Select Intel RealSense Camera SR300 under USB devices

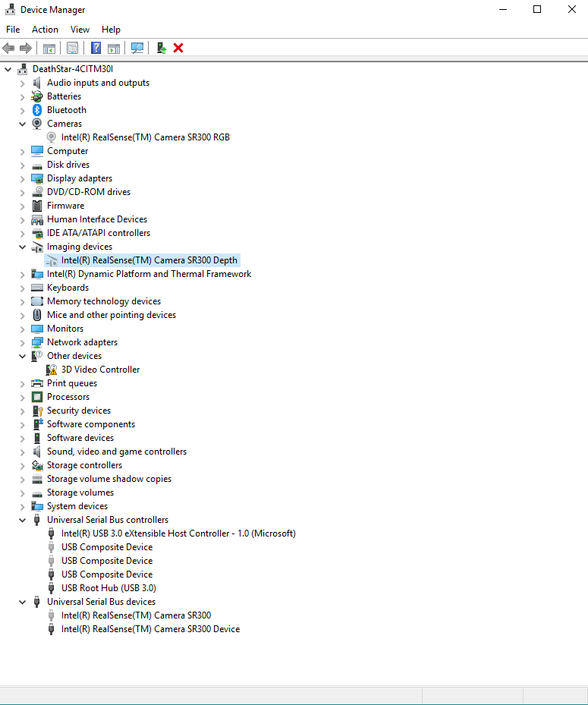137,615
